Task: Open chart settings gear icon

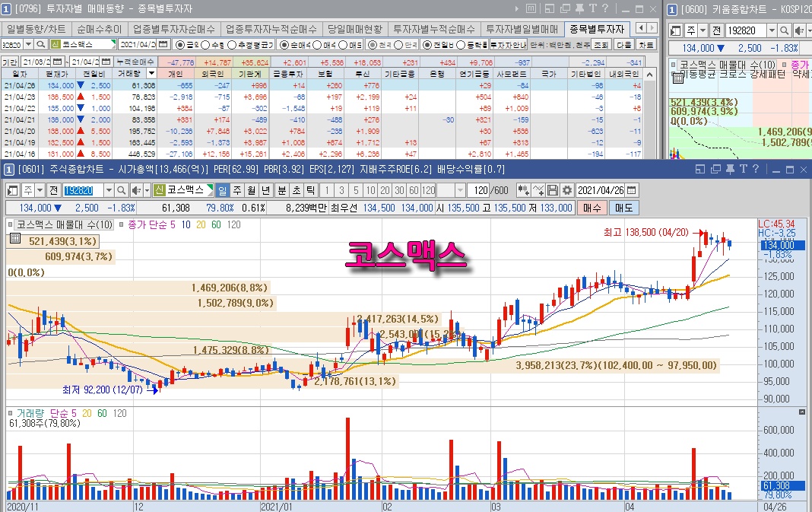Action: (567, 191)
